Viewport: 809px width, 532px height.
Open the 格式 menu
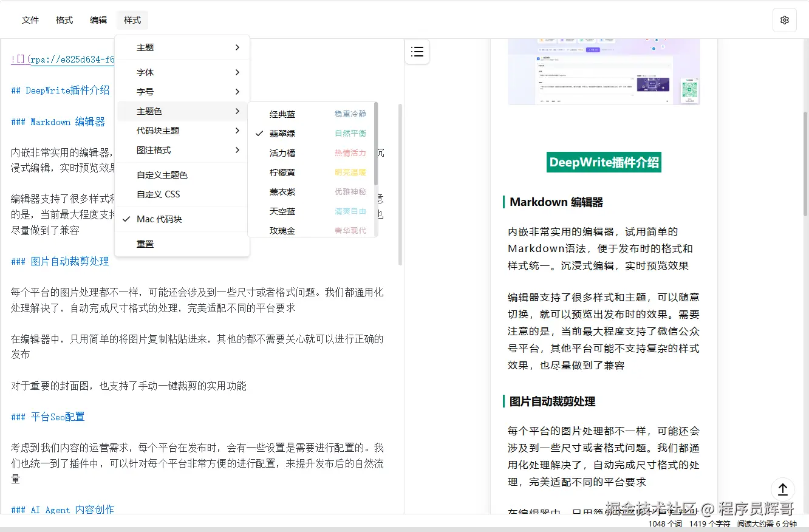point(64,20)
